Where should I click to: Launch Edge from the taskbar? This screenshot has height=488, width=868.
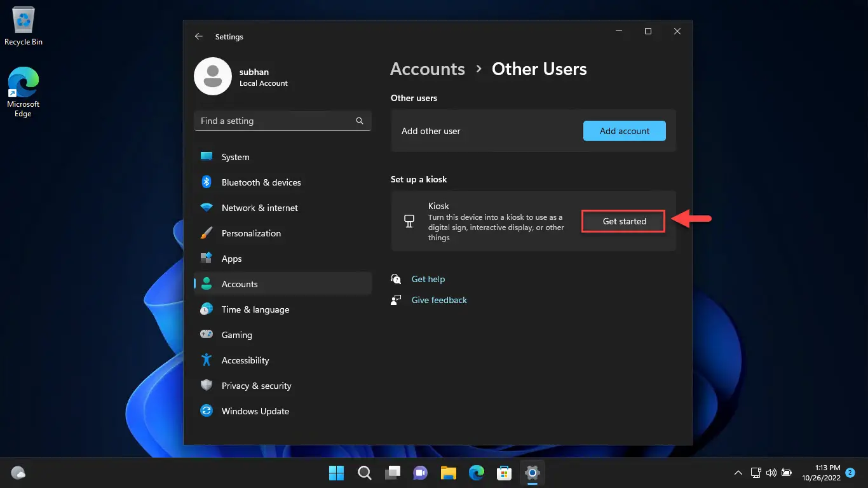tap(477, 473)
